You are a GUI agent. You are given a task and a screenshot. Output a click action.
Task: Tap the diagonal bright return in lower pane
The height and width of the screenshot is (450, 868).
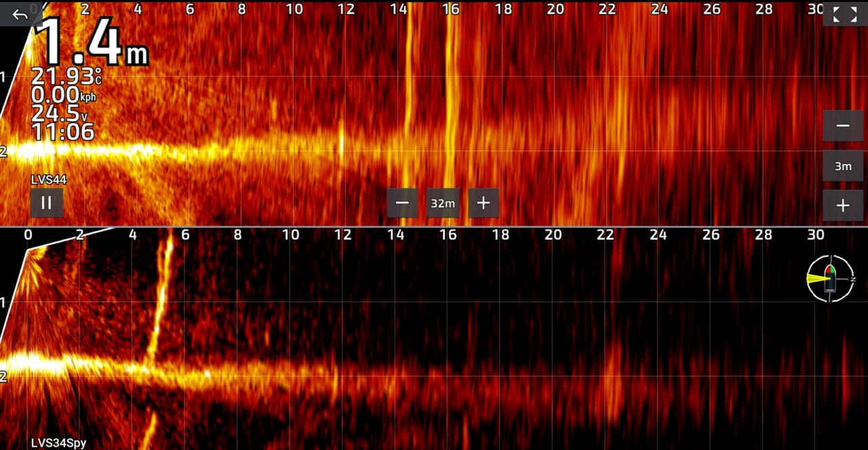[160, 298]
